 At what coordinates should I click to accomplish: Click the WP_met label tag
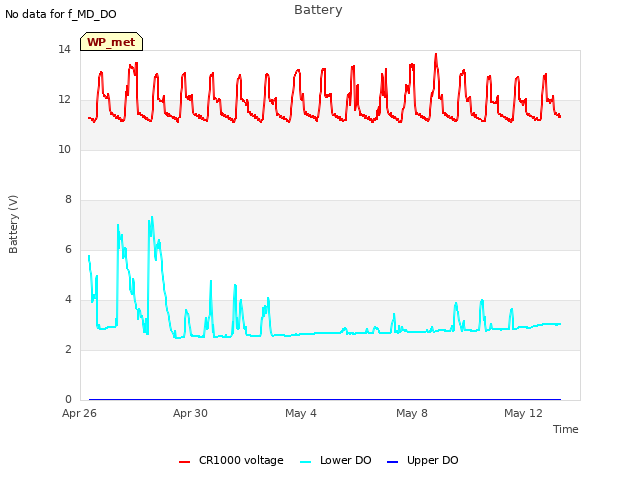tap(111, 42)
